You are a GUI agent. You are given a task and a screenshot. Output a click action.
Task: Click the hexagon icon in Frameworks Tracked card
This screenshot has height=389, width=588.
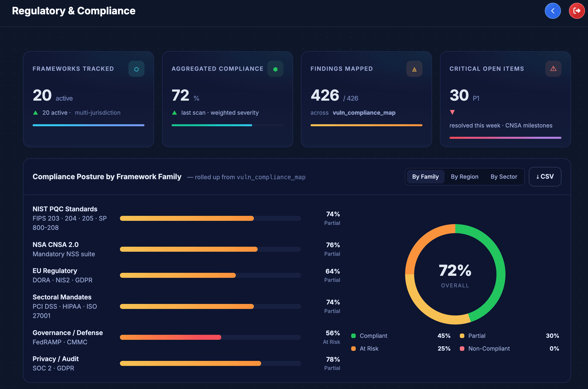(136, 69)
